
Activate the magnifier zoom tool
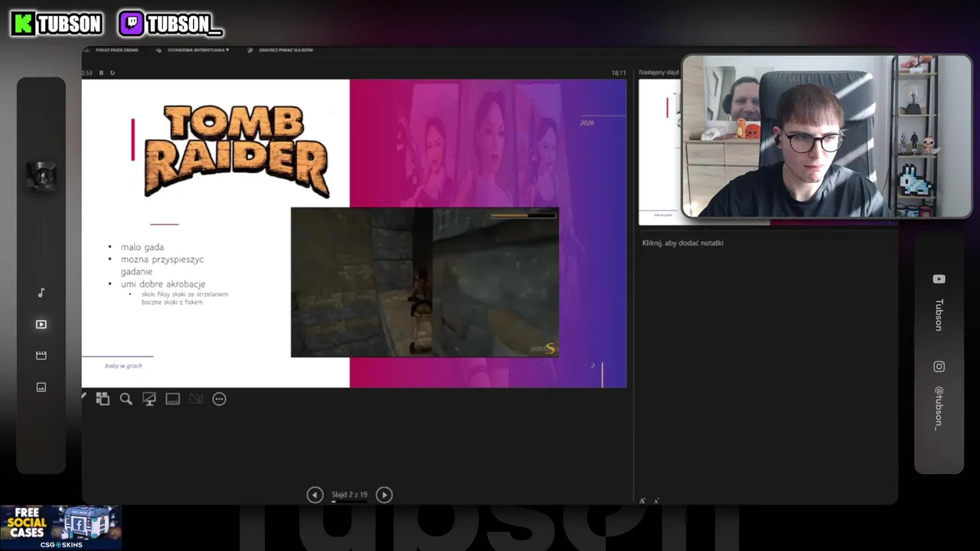pyautogui.click(x=126, y=399)
